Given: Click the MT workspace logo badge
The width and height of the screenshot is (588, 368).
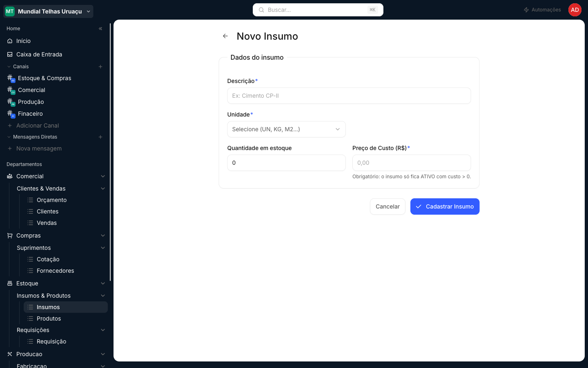Looking at the screenshot, I should point(10,11).
